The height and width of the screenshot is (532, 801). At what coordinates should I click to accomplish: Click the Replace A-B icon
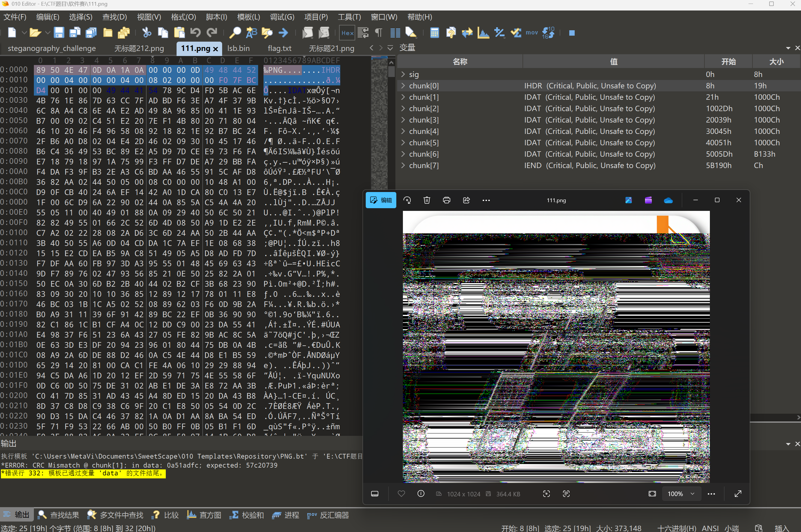[251, 33]
